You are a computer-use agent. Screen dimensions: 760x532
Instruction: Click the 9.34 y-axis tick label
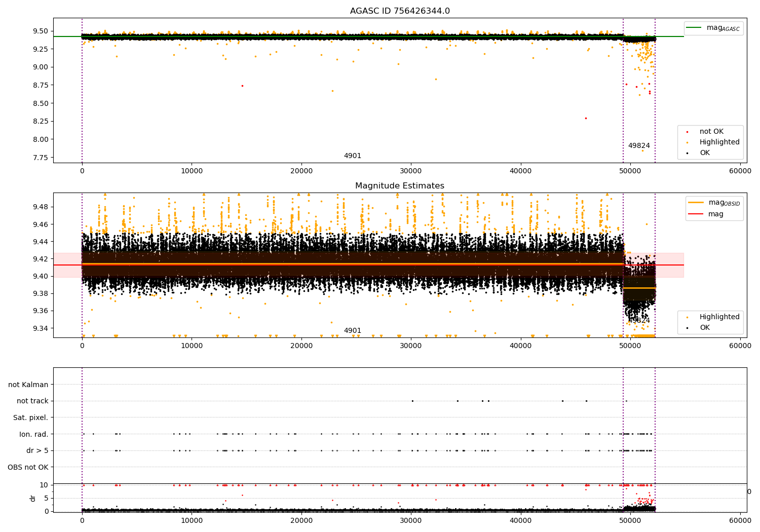pos(40,328)
